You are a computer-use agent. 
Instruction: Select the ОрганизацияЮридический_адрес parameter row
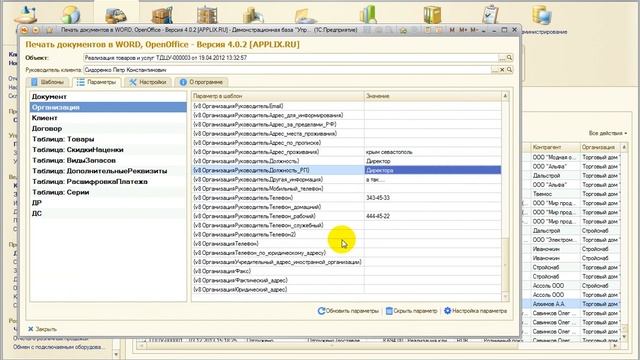(x=347, y=289)
